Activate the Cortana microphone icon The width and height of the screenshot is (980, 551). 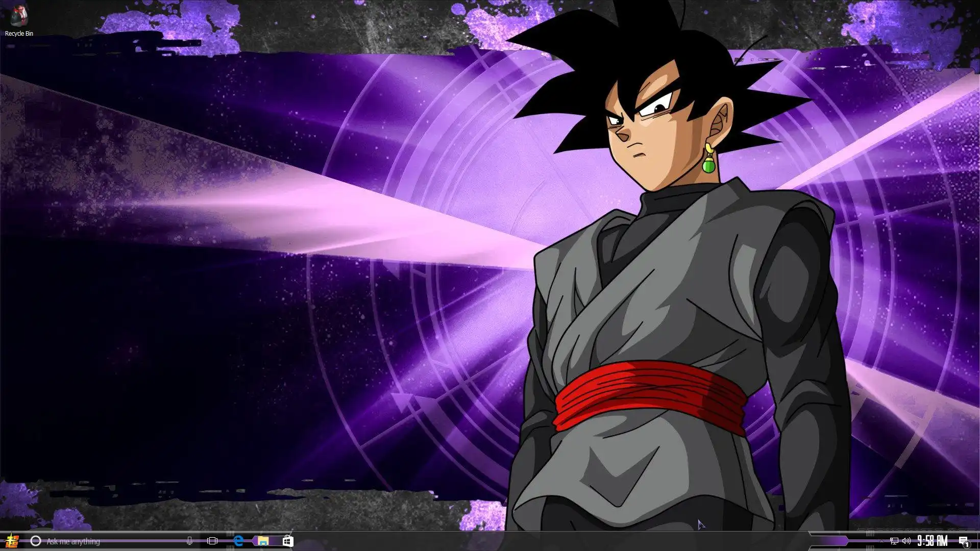(189, 541)
